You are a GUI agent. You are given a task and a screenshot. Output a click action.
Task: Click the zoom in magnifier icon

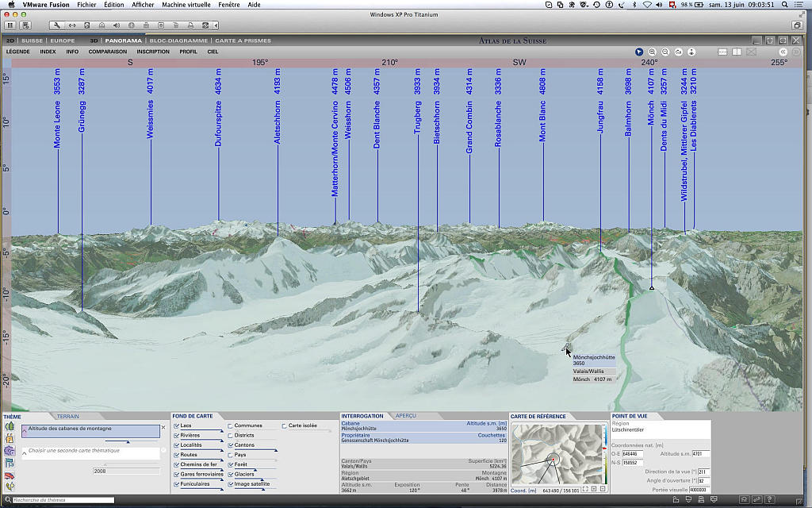coord(653,52)
